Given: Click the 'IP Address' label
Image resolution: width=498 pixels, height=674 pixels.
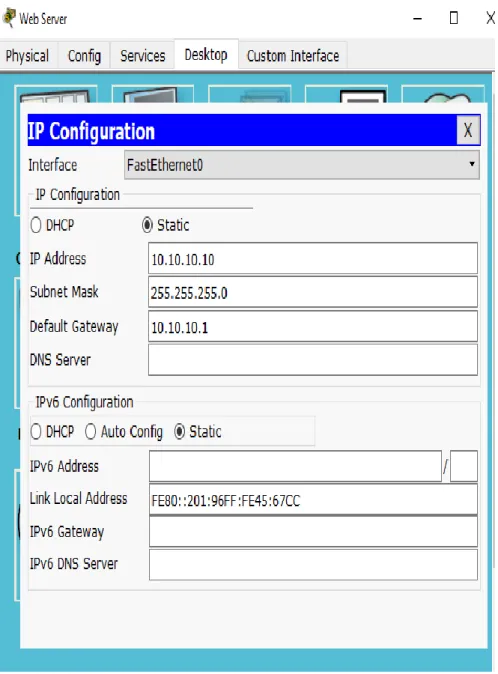Looking at the screenshot, I should pyautogui.click(x=58, y=259).
